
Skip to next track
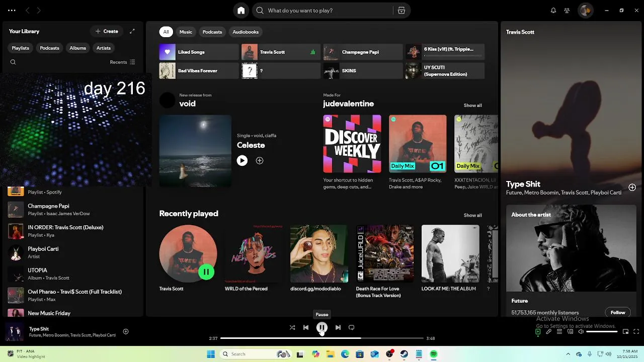[338, 327]
